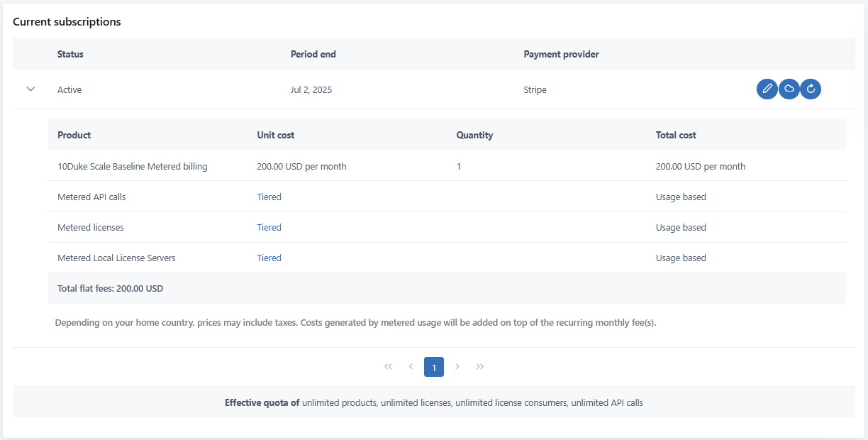
Task: Click the Quantity column header
Action: pyautogui.click(x=474, y=135)
